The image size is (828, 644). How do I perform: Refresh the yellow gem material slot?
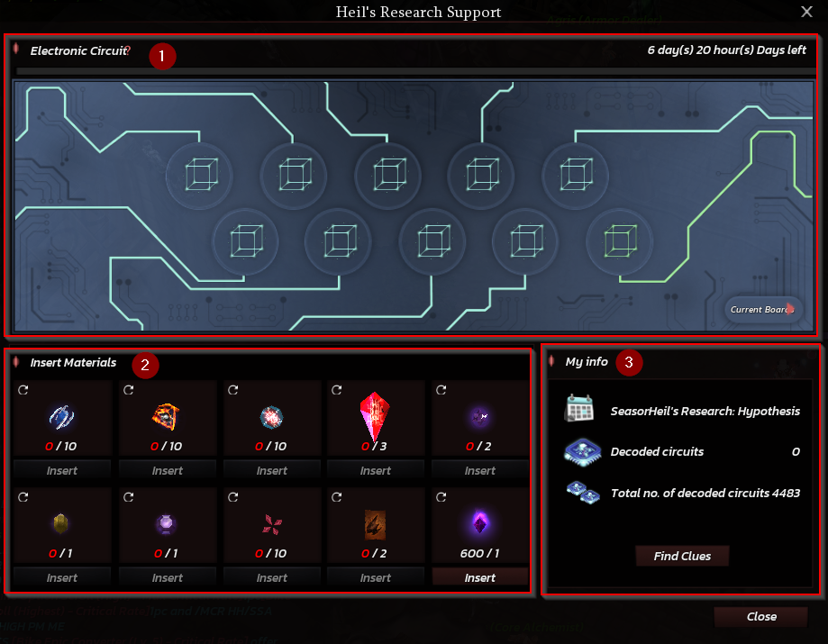coord(23,497)
